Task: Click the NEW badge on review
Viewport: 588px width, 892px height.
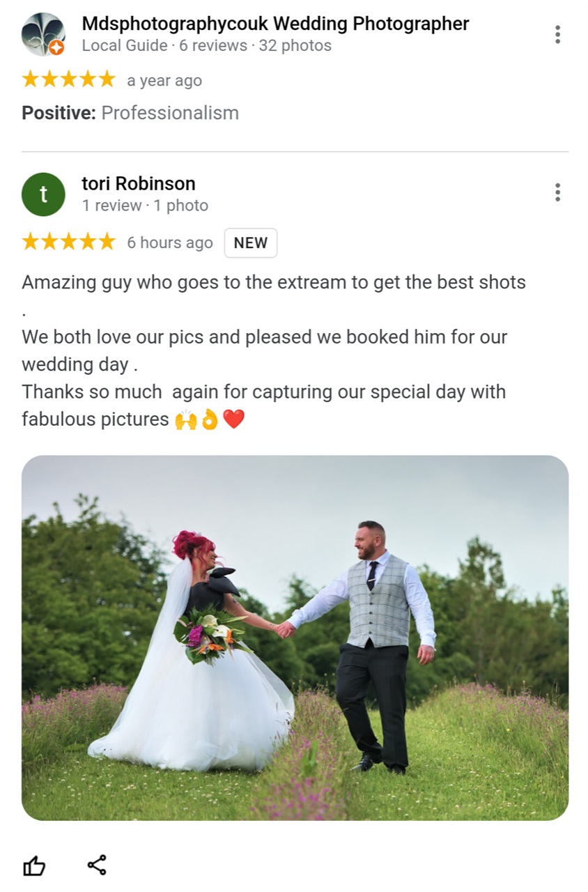Action: (251, 243)
